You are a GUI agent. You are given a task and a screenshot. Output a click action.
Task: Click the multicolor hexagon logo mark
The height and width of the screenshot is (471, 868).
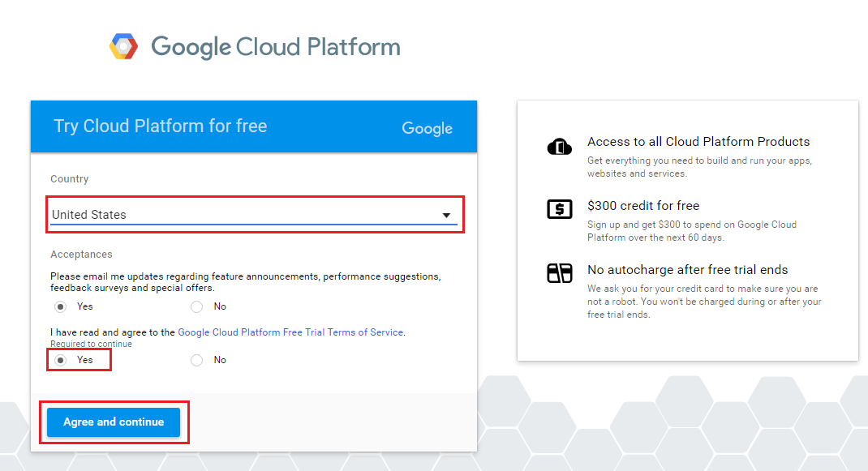coord(123,45)
